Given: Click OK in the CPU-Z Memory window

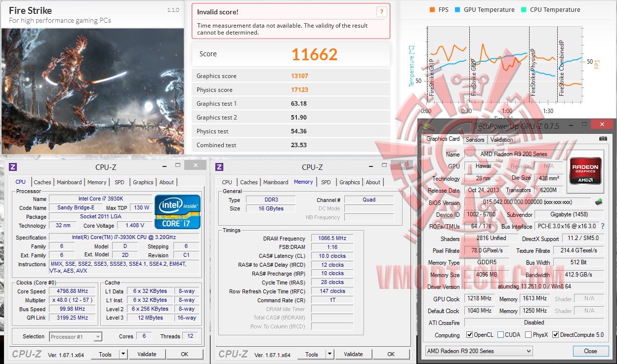Looking at the screenshot, I should tap(391, 354).
